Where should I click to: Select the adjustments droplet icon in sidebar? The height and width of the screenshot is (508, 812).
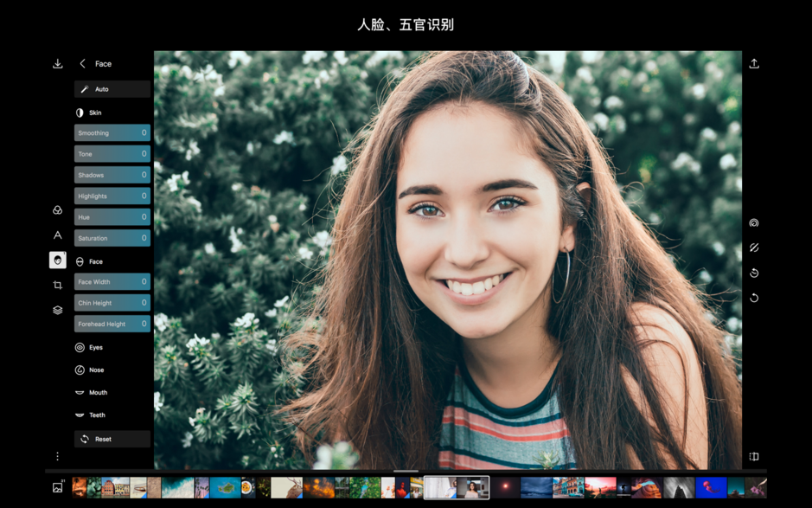click(57, 209)
